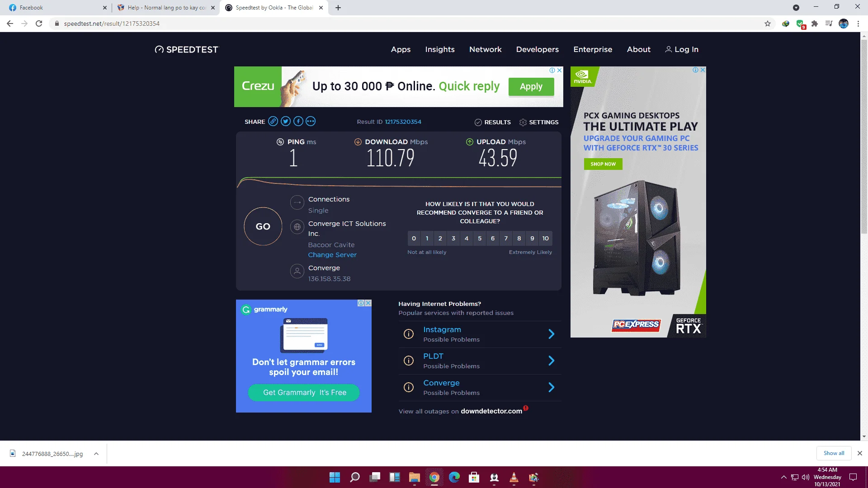The image size is (868, 488).
Task: Open the Developers menu
Action: coord(538,49)
